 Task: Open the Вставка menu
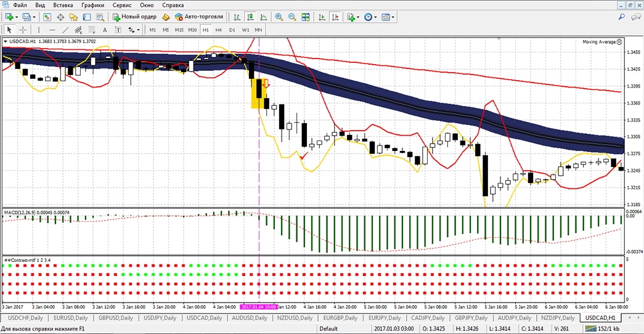(x=63, y=5)
